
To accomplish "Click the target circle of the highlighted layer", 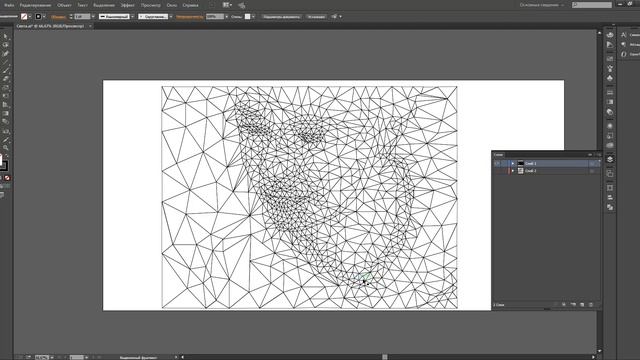I will (x=591, y=163).
